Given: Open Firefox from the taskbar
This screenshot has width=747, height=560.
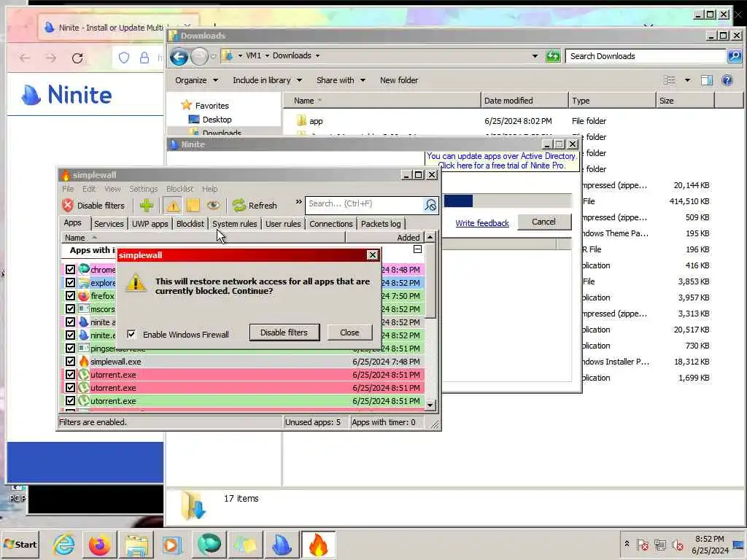Looking at the screenshot, I should [x=99, y=544].
